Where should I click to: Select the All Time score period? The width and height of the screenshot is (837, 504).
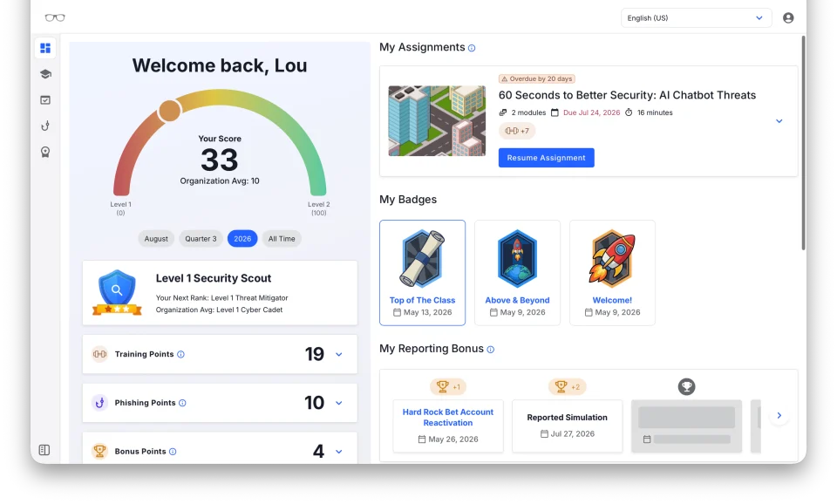click(x=282, y=239)
